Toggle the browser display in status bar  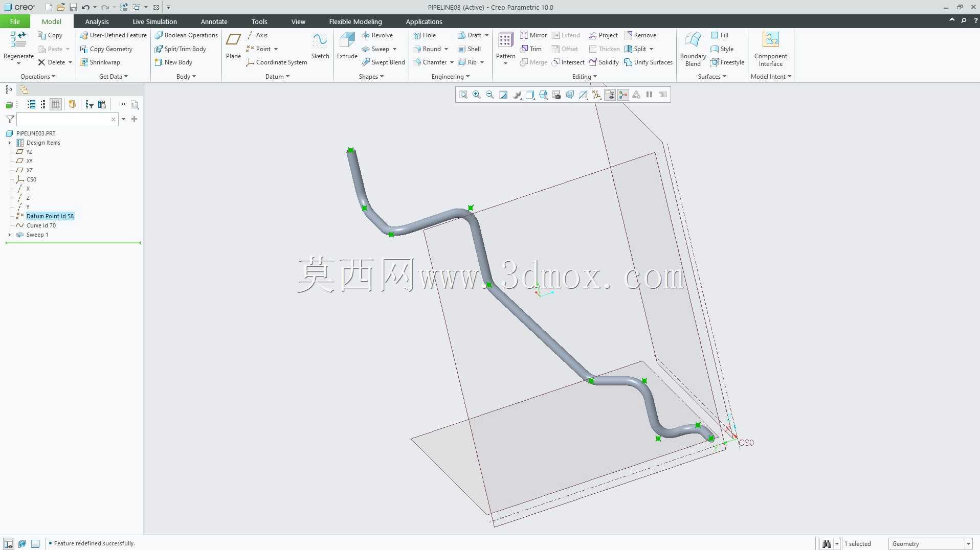click(x=22, y=544)
